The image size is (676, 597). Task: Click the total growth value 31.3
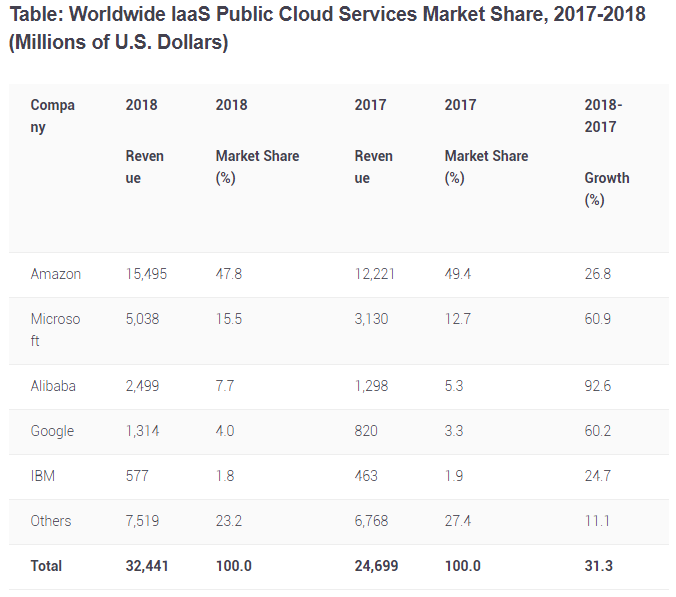tap(599, 566)
